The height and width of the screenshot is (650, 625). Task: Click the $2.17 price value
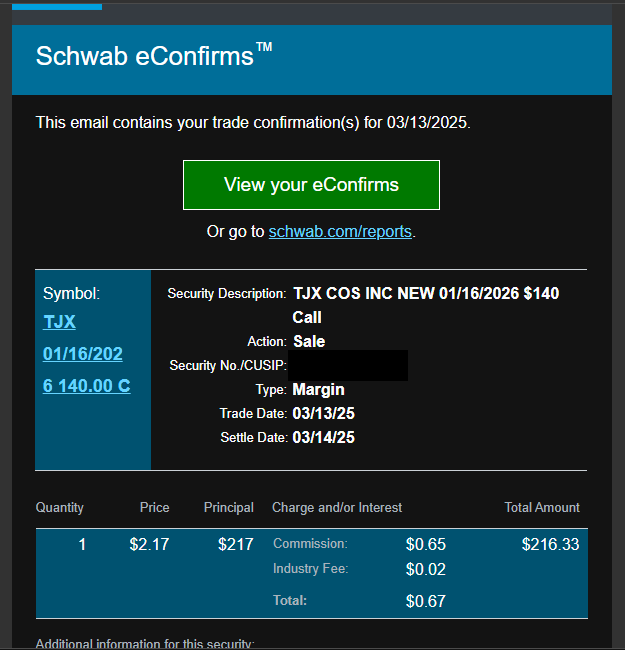coord(149,545)
